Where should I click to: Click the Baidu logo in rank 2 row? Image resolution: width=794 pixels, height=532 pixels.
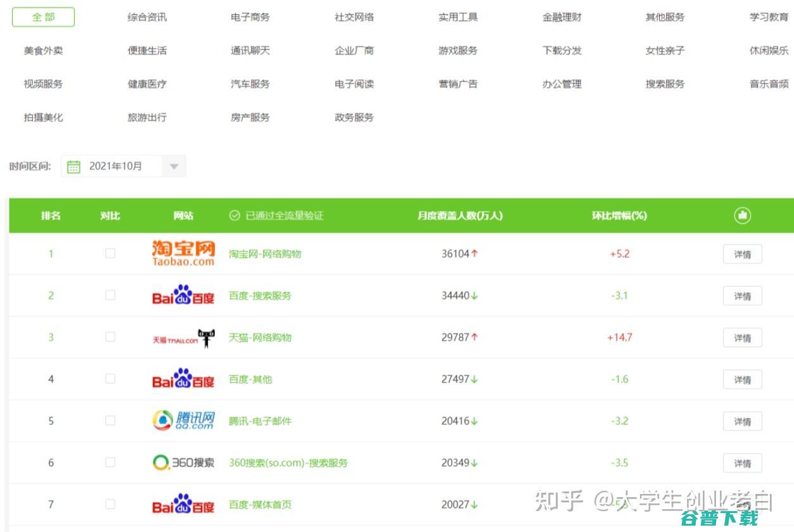(182, 295)
